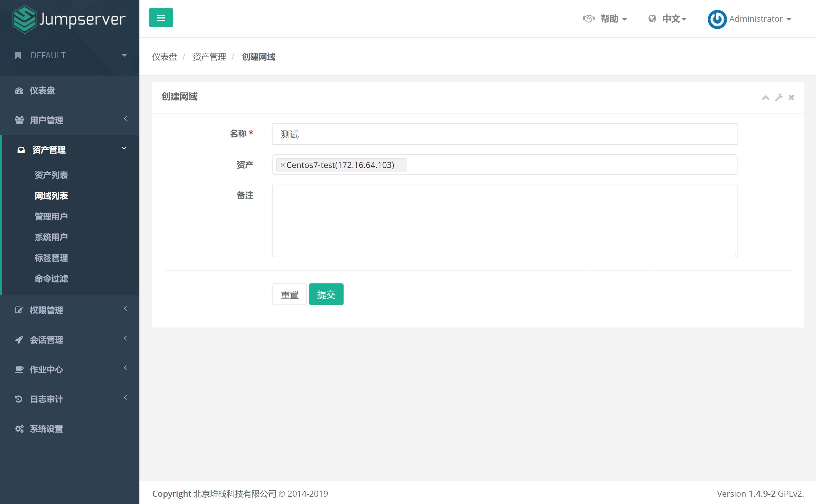This screenshot has height=504, width=816.
Task: Click the Jumpserver logo
Action: click(x=69, y=19)
